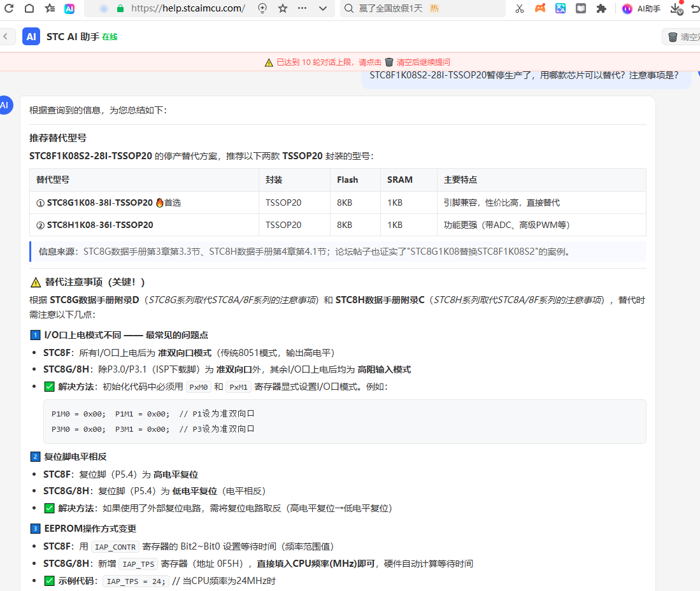Click the browser search box
Image resolution: width=700 pixels, height=591 pixels.
[422, 8]
